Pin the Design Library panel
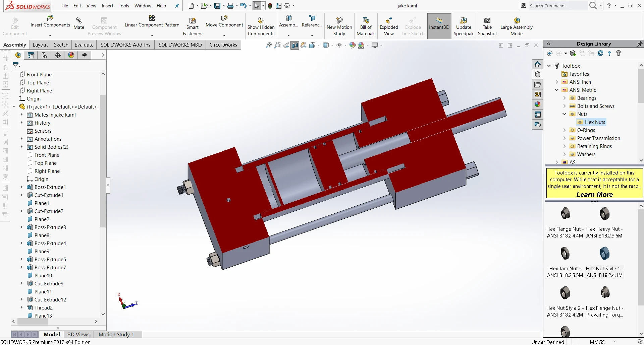 click(640, 44)
